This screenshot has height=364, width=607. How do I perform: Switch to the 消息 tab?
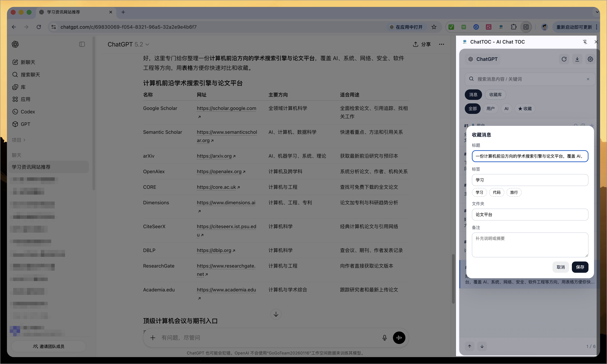[x=473, y=95]
